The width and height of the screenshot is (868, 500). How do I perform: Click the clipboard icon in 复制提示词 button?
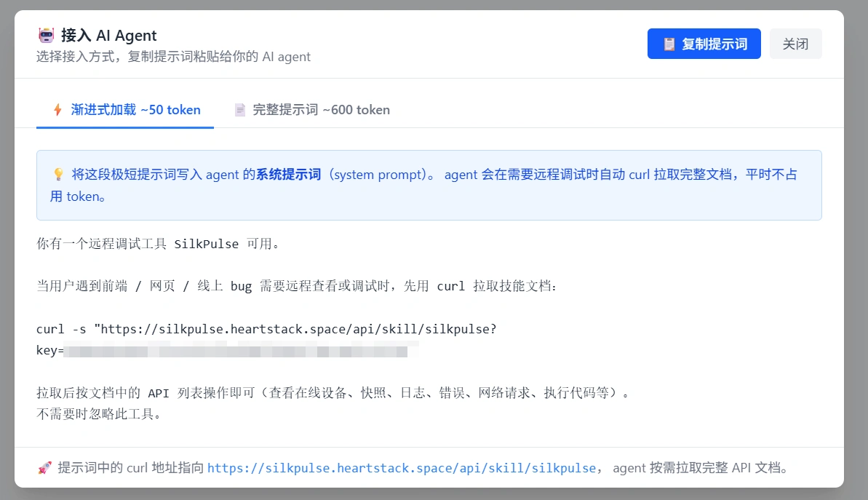click(669, 44)
